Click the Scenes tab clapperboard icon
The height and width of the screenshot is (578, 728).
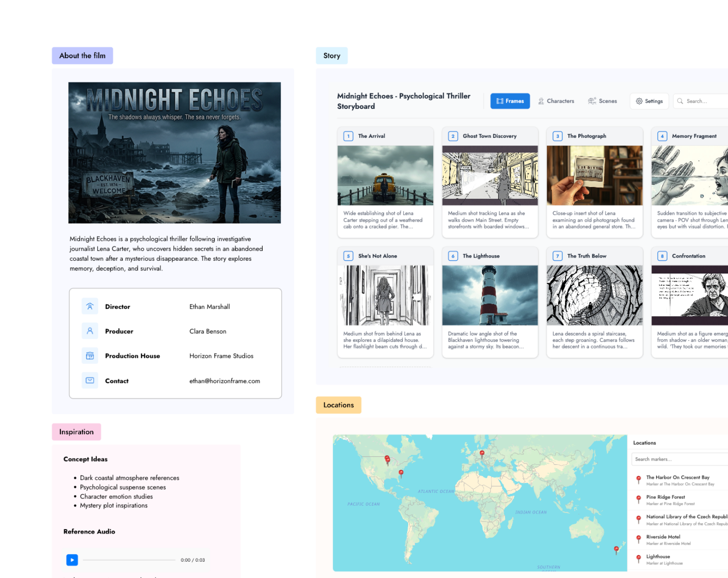click(592, 101)
